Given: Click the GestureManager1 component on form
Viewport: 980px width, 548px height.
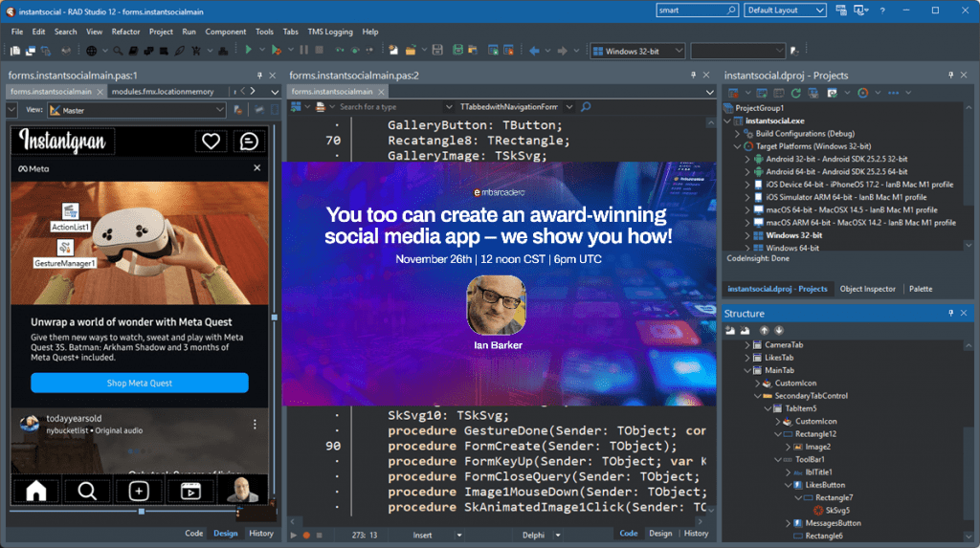Looking at the screenshot, I should click(x=65, y=253).
